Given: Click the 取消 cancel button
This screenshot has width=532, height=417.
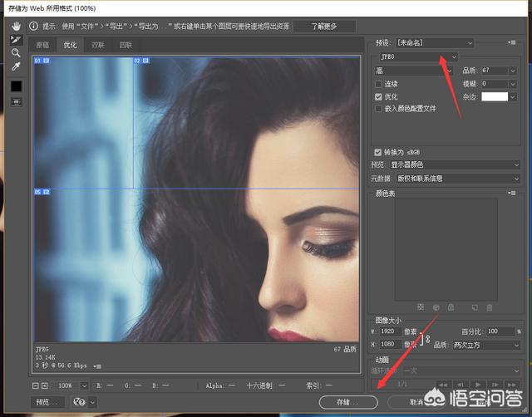Looking at the screenshot, I should tap(416, 402).
